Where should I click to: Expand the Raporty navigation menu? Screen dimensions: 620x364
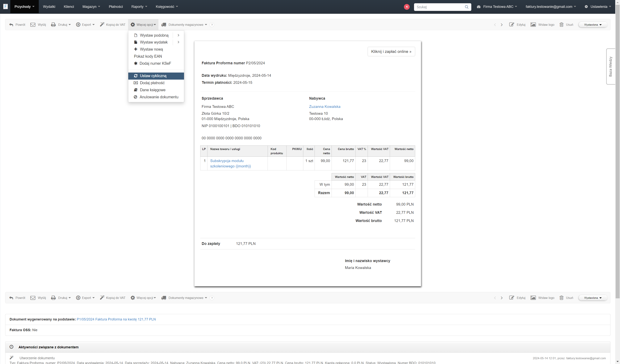pos(139,7)
